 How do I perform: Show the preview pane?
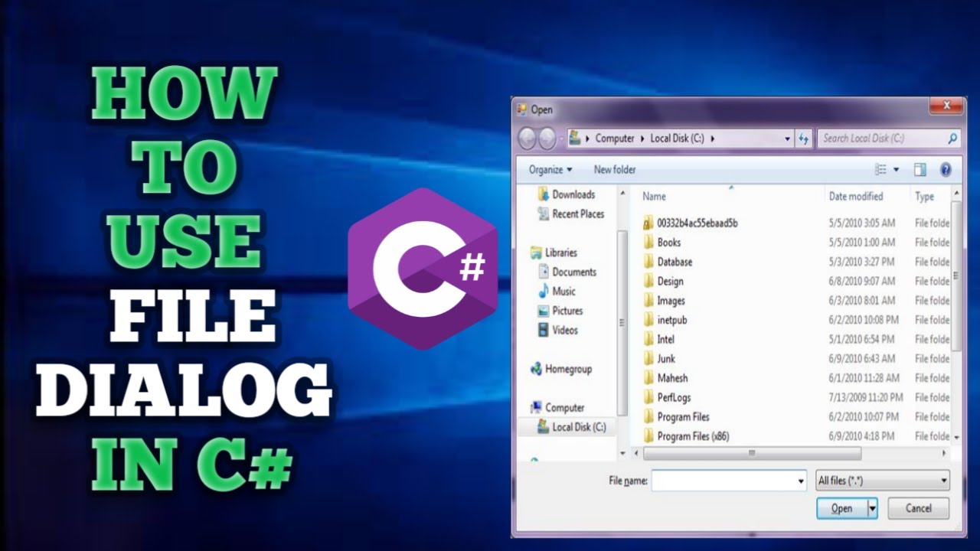click(920, 170)
